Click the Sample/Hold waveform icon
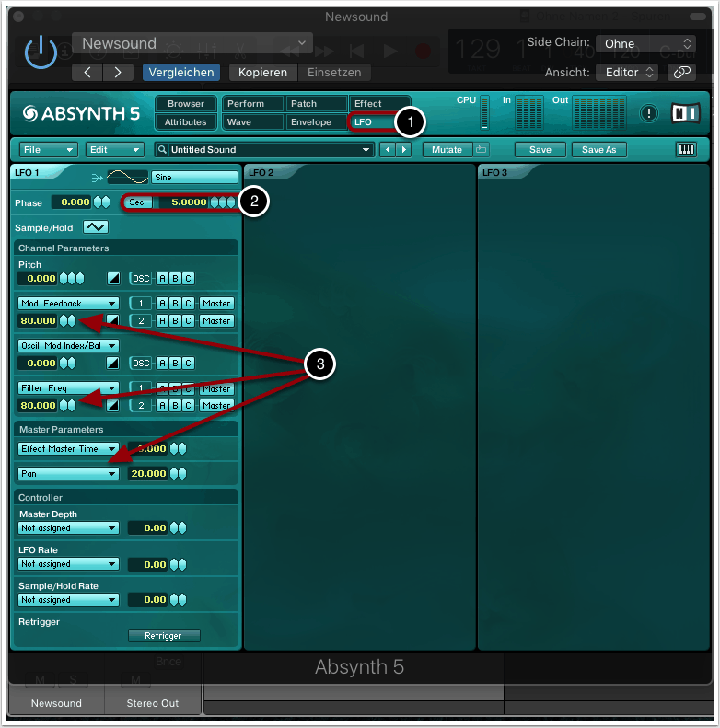 (96, 227)
